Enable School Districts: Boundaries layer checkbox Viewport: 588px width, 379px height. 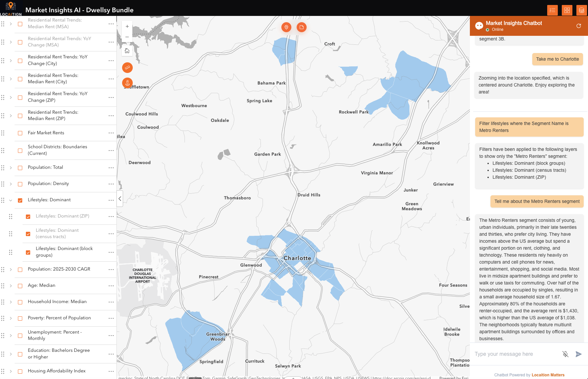pyautogui.click(x=20, y=151)
